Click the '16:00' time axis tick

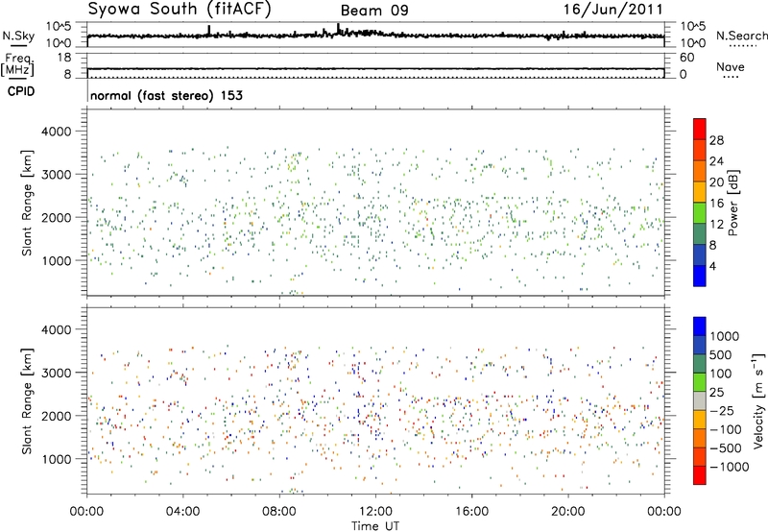coord(471,512)
